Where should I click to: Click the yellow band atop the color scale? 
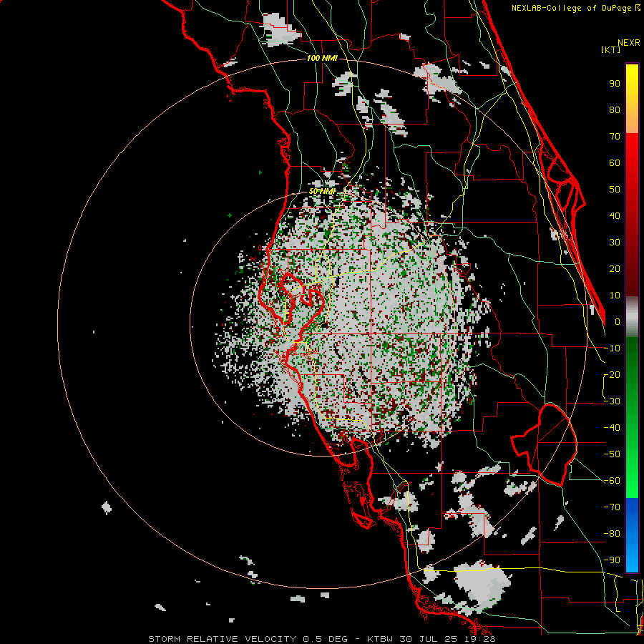coord(632,99)
